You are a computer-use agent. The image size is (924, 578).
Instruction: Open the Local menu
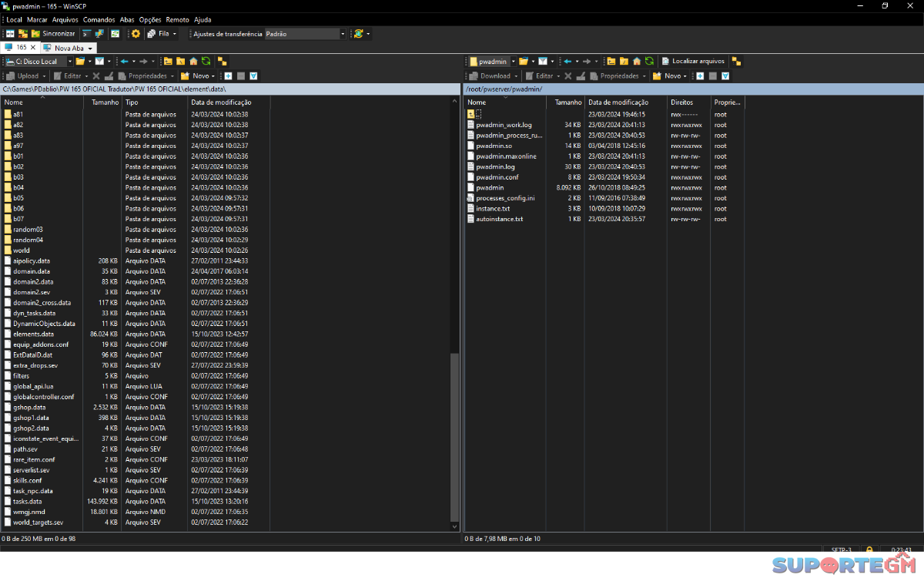[x=14, y=19]
